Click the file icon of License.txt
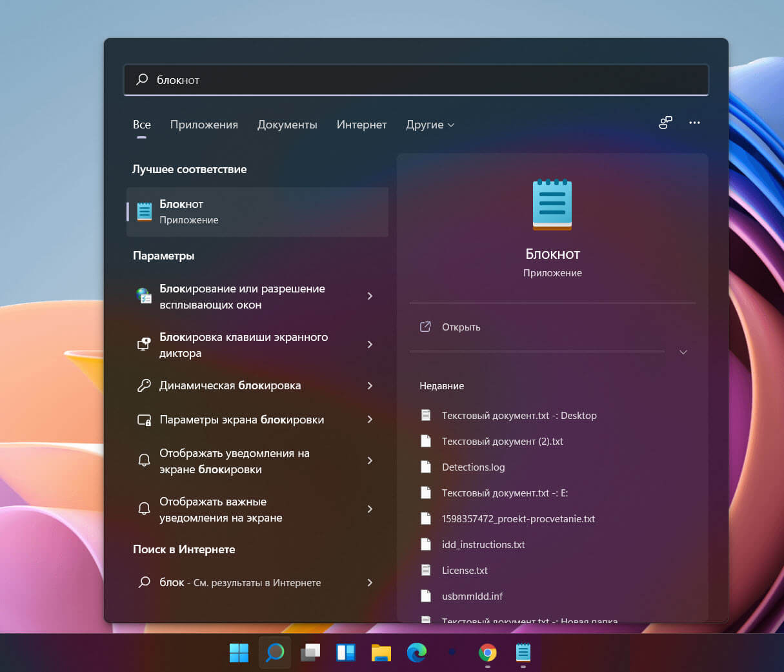 click(426, 570)
